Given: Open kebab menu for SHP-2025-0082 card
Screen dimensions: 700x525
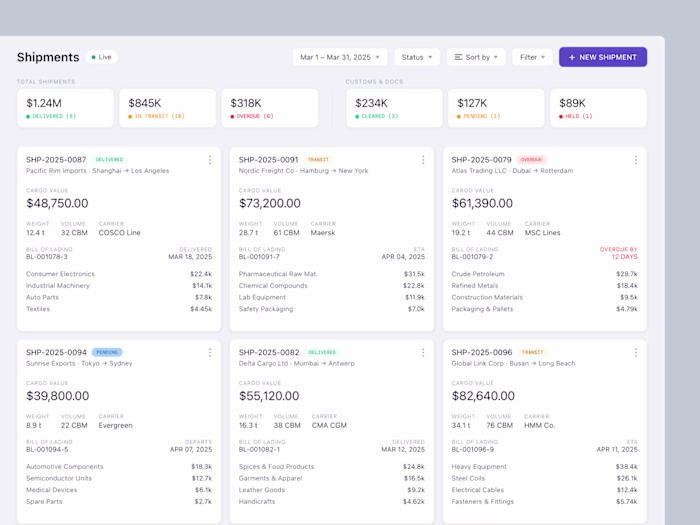Looking at the screenshot, I should pyautogui.click(x=423, y=353).
